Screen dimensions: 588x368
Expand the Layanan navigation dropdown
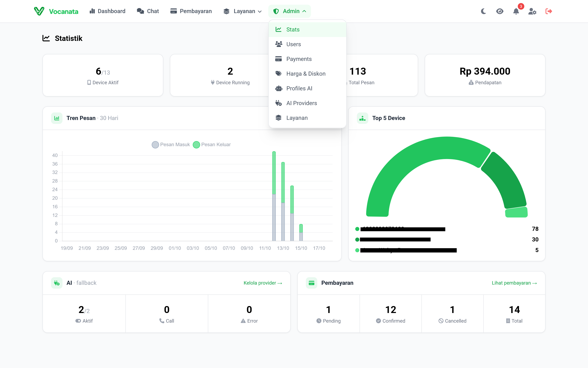(242, 11)
